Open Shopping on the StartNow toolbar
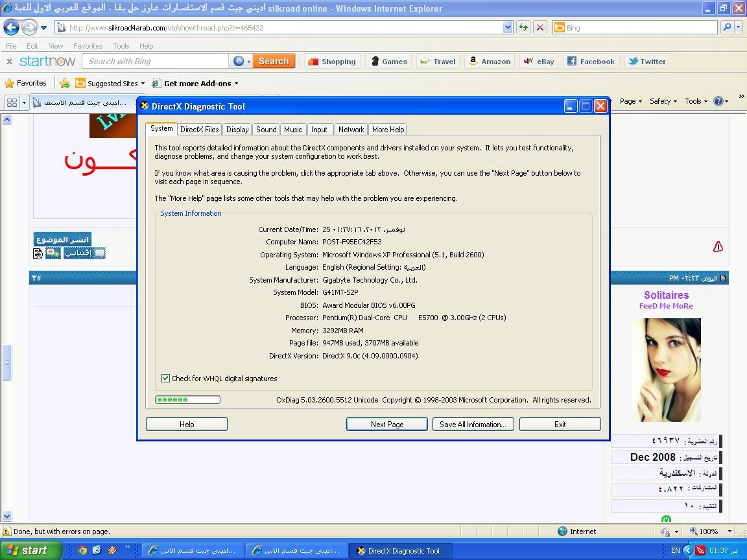 [332, 62]
